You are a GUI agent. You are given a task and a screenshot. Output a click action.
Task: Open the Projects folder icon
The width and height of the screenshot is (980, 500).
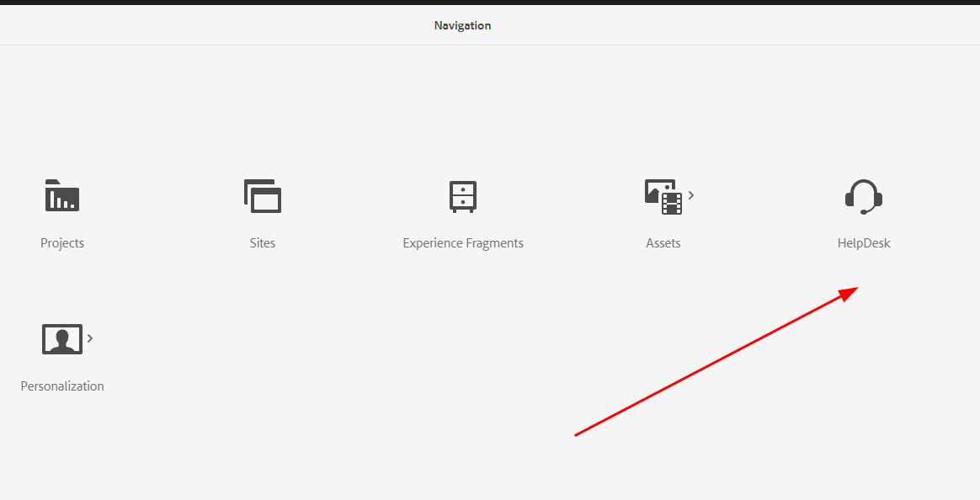[x=61, y=195]
